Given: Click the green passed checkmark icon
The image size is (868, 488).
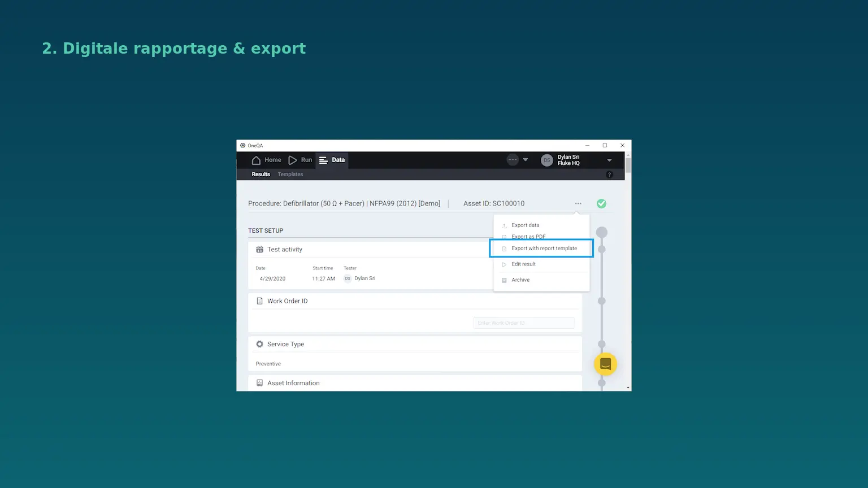Looking at the screenshot, I should point(601,203).
